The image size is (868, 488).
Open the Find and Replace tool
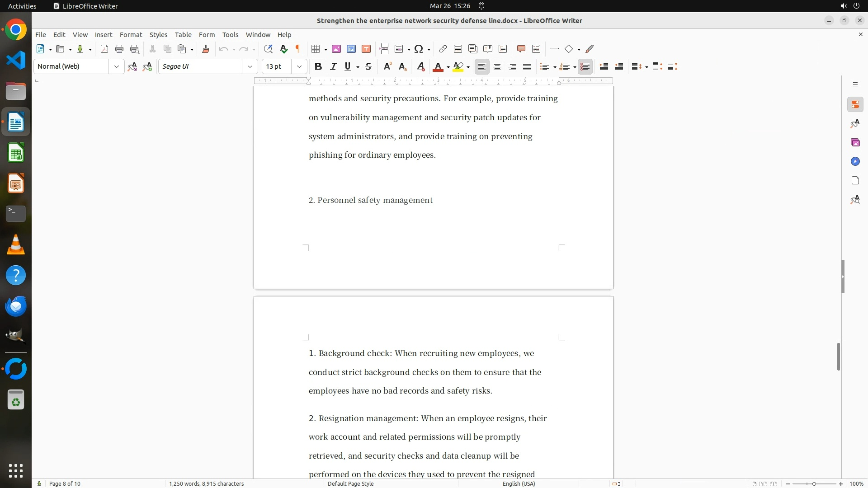268,49
